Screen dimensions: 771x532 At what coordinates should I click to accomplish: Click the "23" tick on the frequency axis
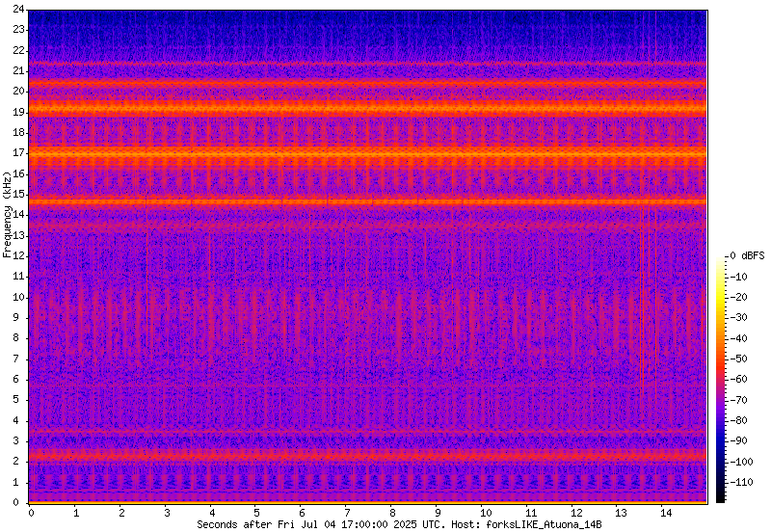click(18, 30)
